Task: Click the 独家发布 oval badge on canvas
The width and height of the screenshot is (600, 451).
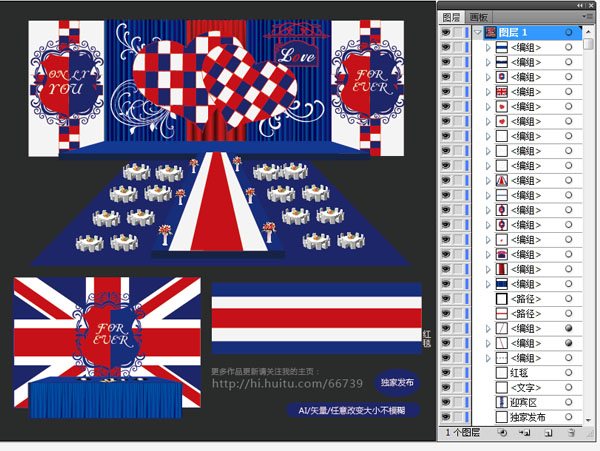Action: tap(397, 383)
